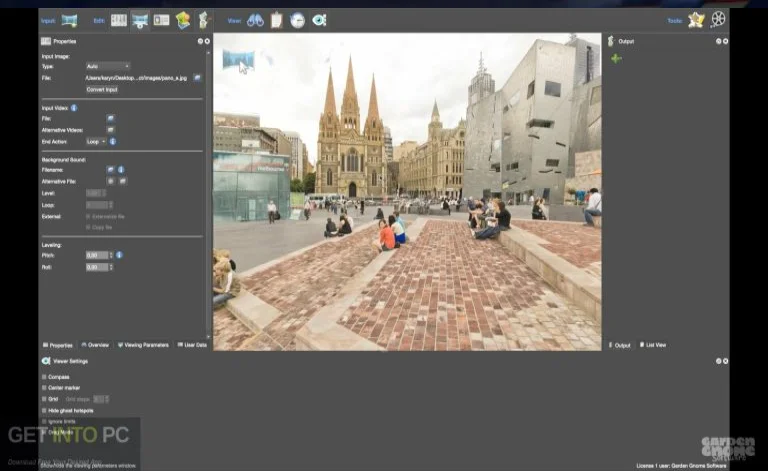Screen dimensions: 768x471
Task: Browse for Alternative Videos files
Action: (x=110, y=130)
